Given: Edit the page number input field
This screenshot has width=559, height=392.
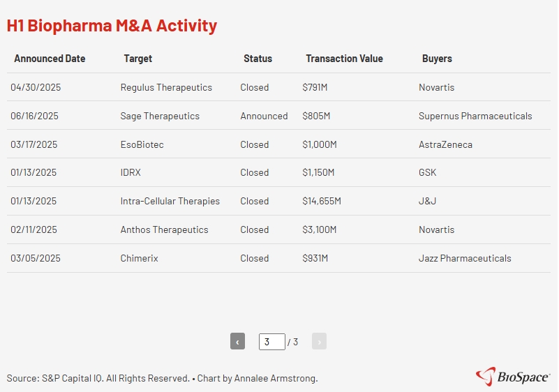Looking at the screenshot, I should pos(271,342).
